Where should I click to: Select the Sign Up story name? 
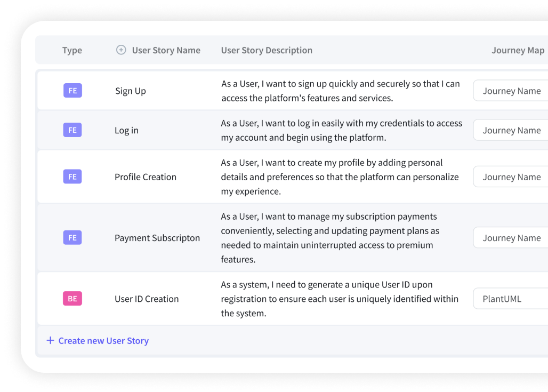(131, 91)
